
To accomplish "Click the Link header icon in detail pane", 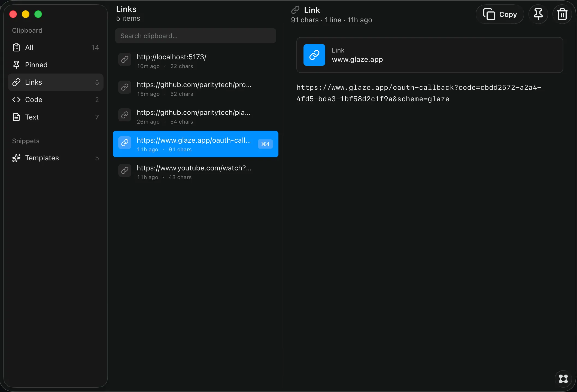I will tap(295, 10).
